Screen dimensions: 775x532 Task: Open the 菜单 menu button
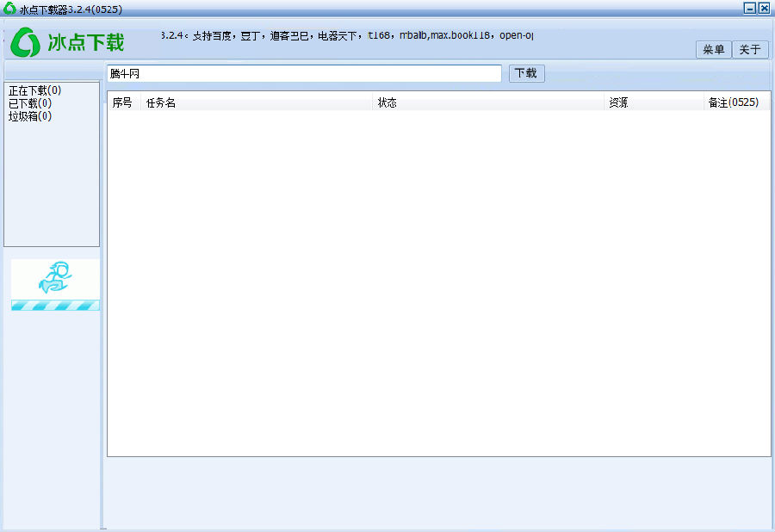coord(713,49)
